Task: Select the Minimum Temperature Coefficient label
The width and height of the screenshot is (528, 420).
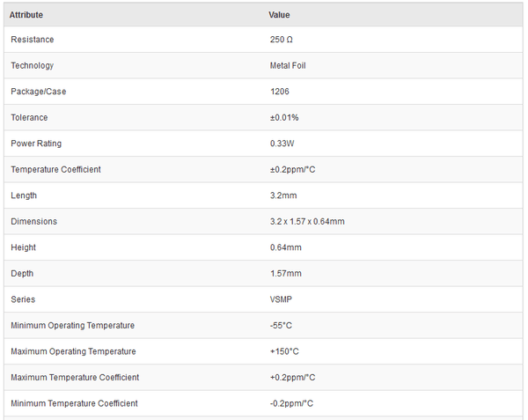Action: pos(74,403)
